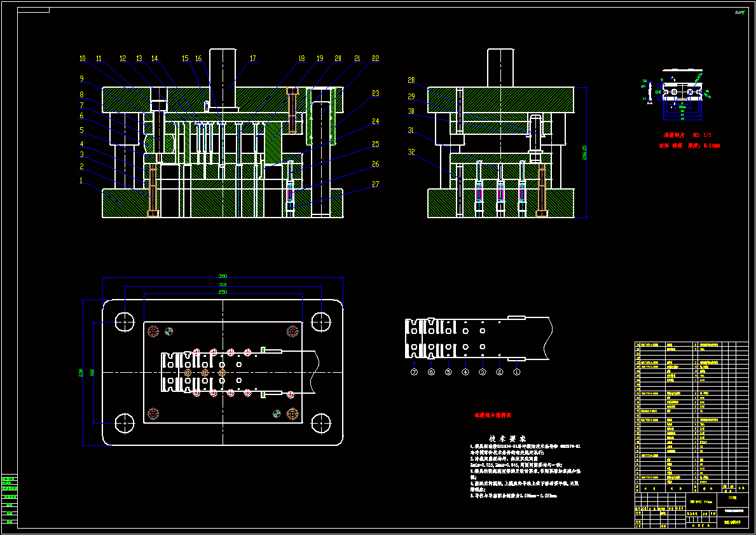Screen dimensions: 756x535
Task: Click the vertical 160 dimension text
Action: pyautogui.click(x=92, y=372)
